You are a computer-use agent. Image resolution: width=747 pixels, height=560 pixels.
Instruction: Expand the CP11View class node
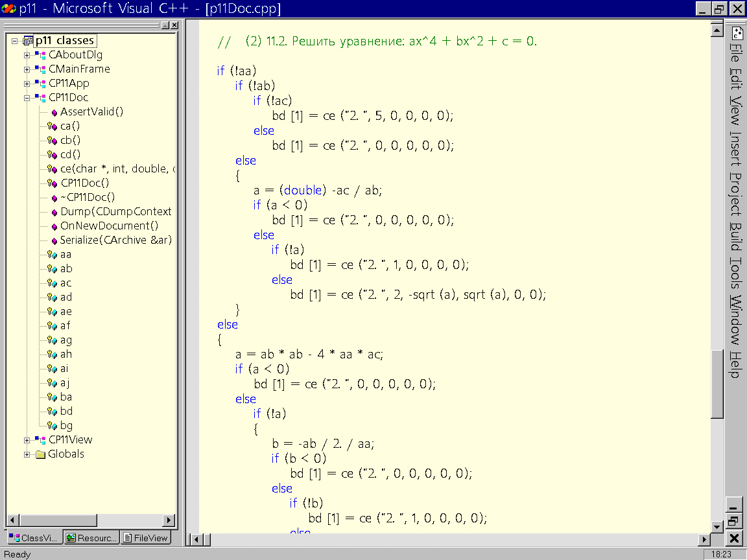(x=27, y=440)
